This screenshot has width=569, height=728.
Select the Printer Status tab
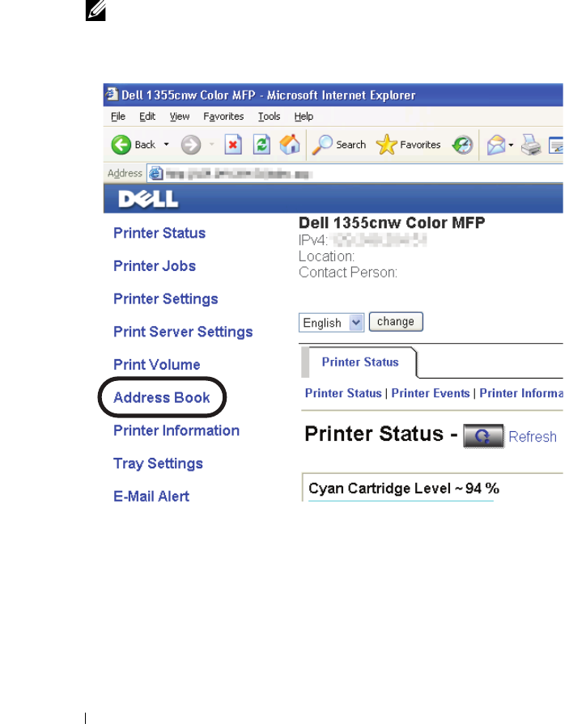[x=360, y=362]
